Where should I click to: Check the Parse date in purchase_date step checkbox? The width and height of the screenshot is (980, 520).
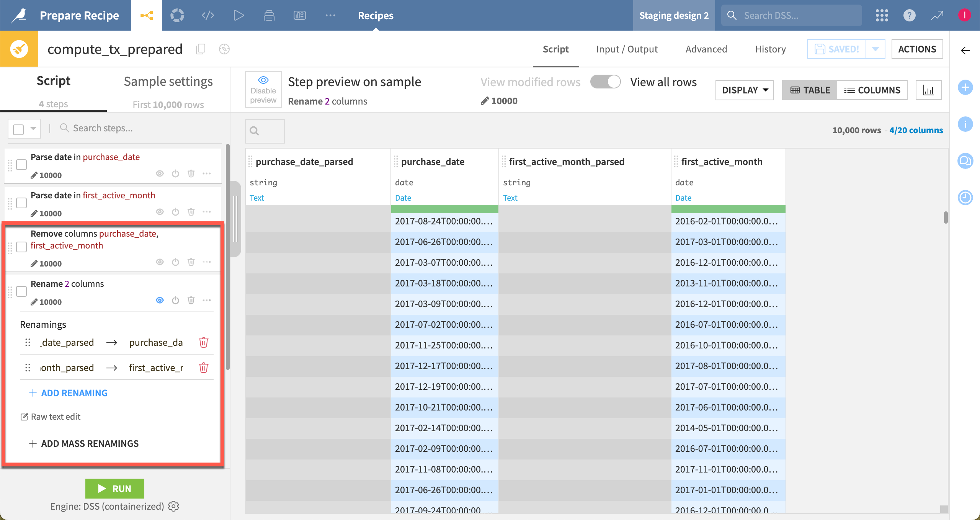coord(21,165)
